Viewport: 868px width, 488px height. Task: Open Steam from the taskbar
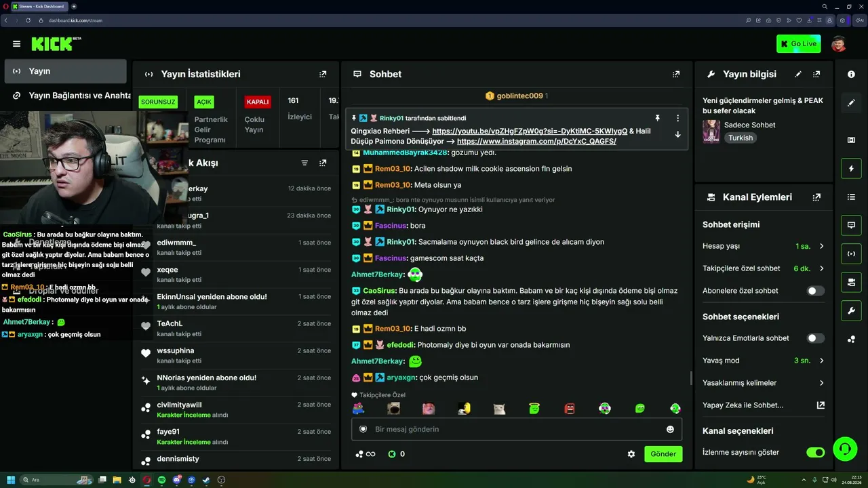(206, 480)
